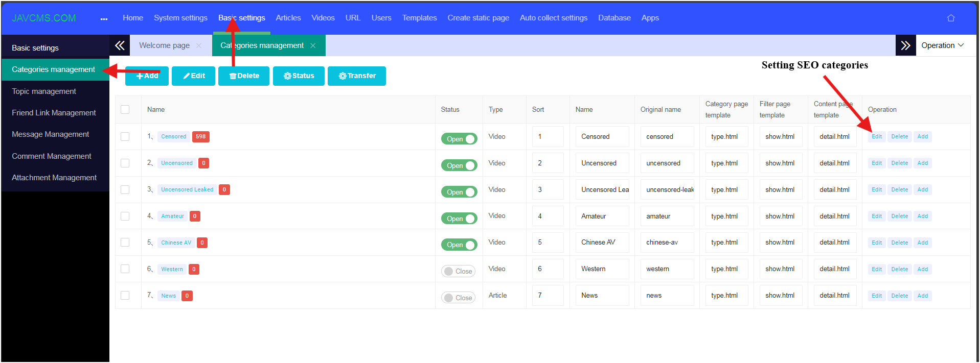Click the red 598 count badge
Screen dimensions: 980x363
200,137
